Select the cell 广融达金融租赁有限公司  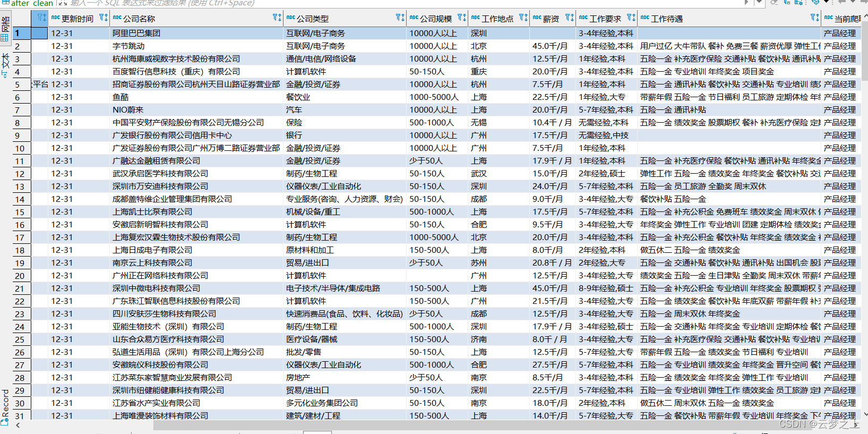point(196,161)
